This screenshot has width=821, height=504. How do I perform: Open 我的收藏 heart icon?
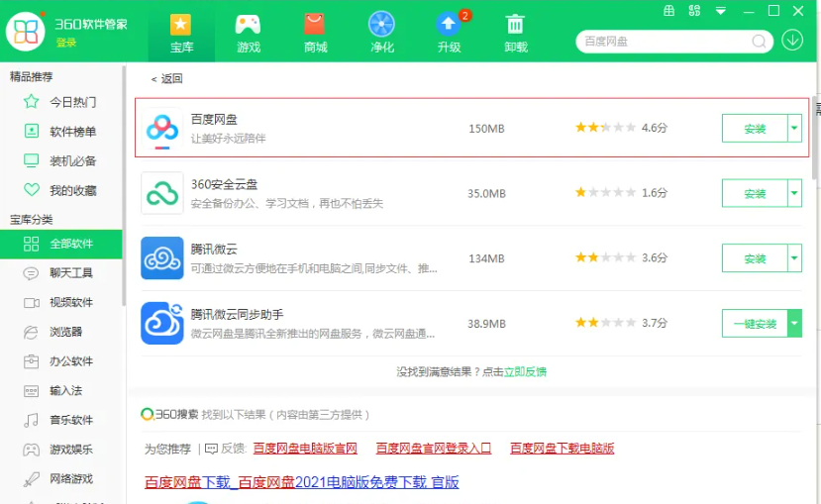pos(32,189)
